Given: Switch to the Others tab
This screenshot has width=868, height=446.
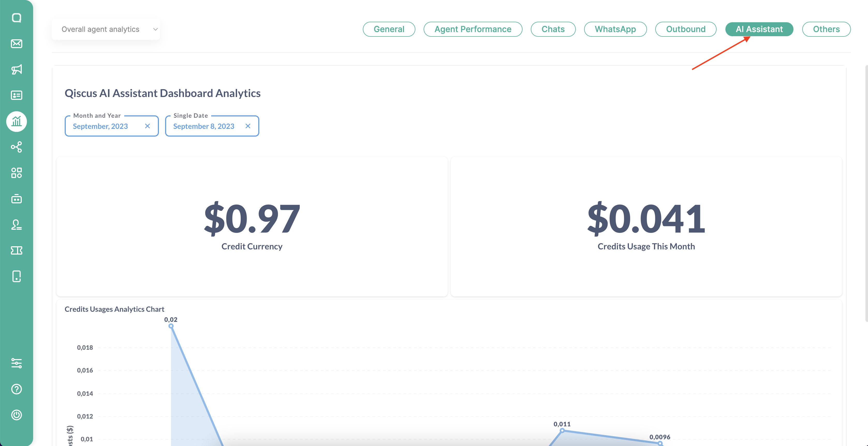Looking at the screenshot, I should tap(826, 29).
